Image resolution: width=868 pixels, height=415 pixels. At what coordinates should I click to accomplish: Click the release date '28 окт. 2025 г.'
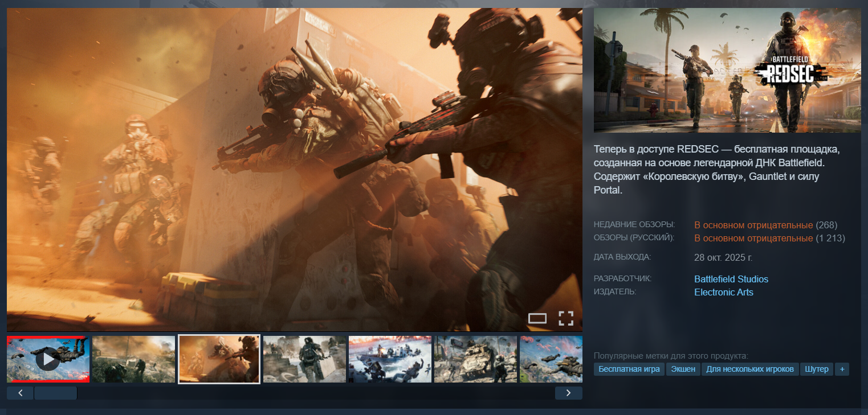click(x=723, y=257)
